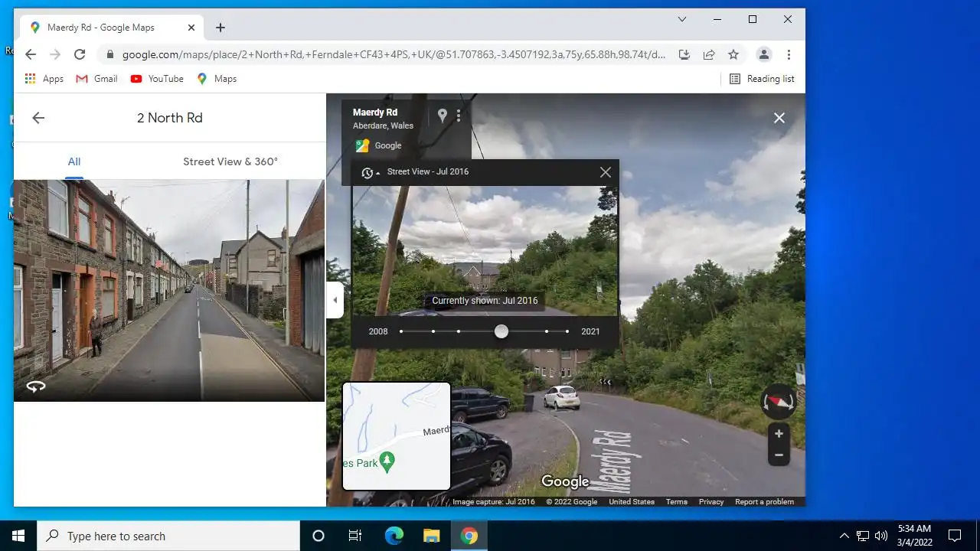Open the Chrome profile avatar
This screenshot has height=551, width=980.
763,54
